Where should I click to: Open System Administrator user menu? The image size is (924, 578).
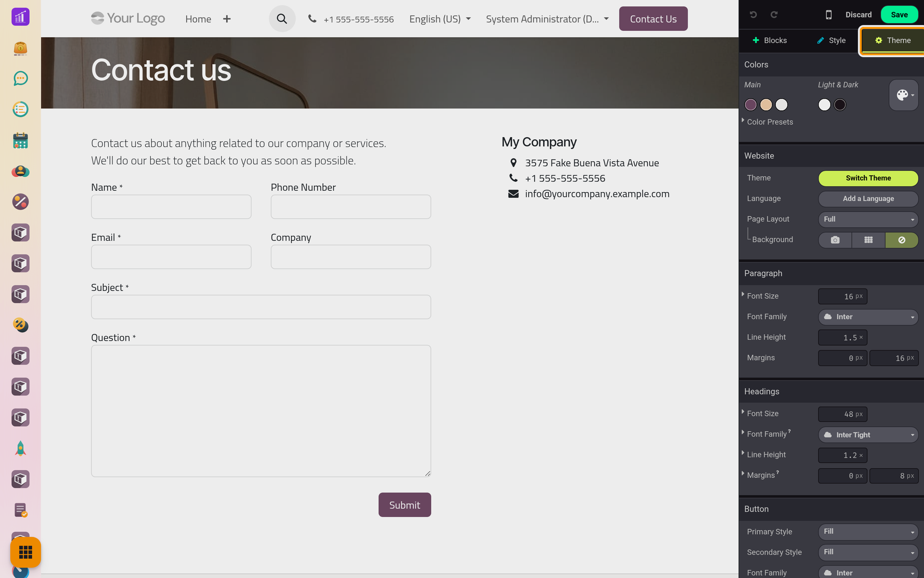point(547,19)
